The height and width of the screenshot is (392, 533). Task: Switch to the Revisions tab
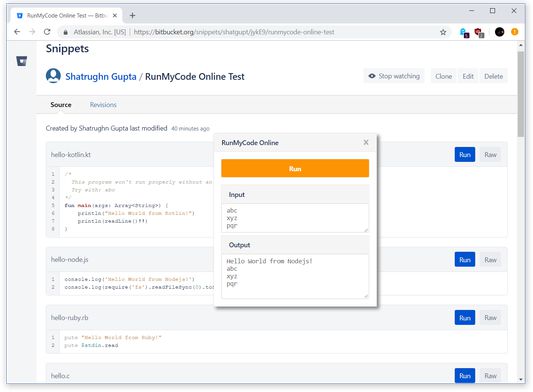[103, 105]
